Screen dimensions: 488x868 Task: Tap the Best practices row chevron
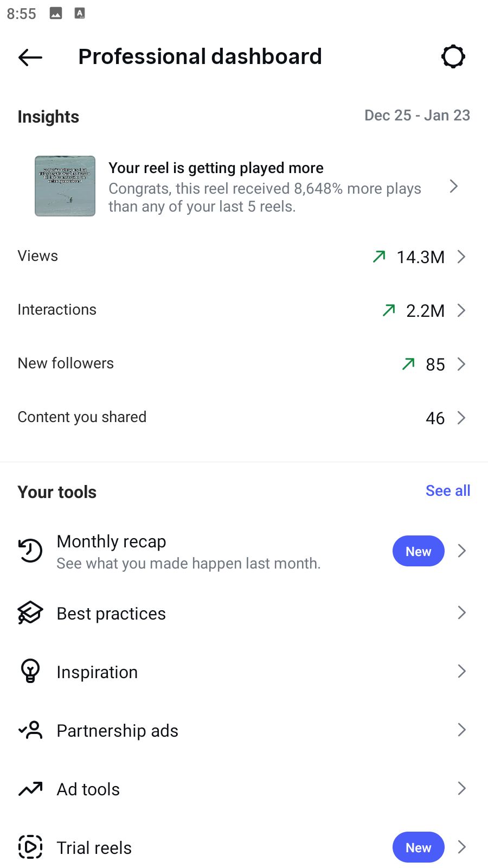click(461, 613)
